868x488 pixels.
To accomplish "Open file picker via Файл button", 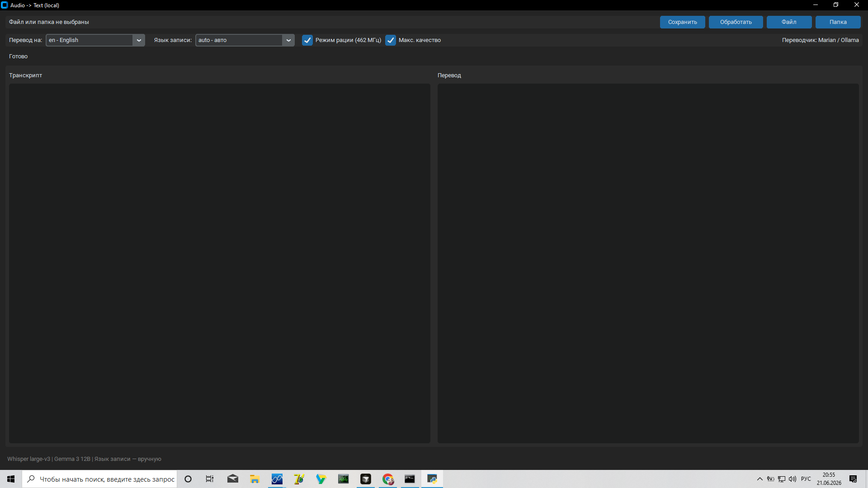I will tap(789, 22).
